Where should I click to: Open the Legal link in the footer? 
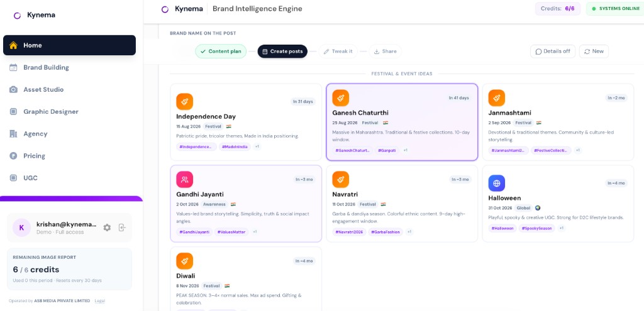[100, 301]
